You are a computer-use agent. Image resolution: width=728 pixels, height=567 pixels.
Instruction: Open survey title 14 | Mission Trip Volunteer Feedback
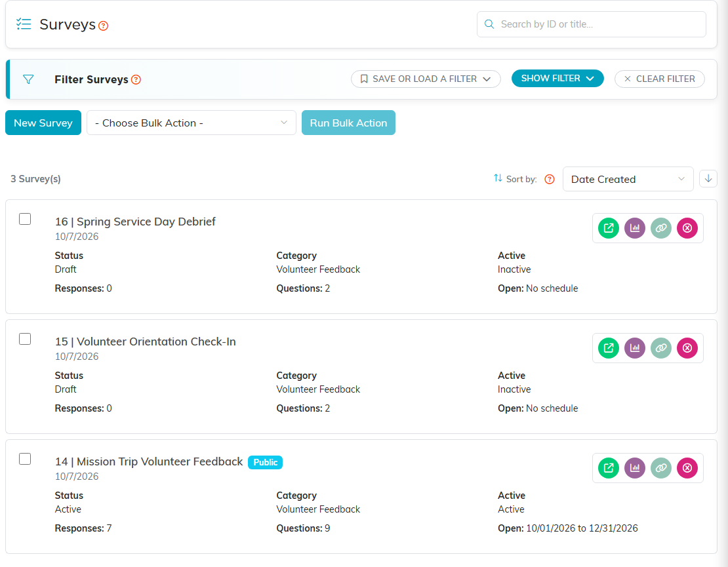click(x=149, y=461)
